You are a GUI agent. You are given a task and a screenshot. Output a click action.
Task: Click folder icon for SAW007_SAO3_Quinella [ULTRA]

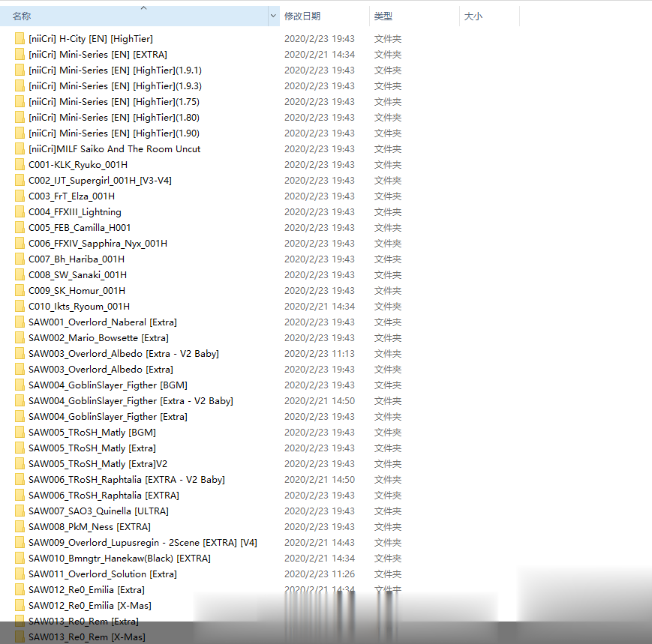point(20,511)
